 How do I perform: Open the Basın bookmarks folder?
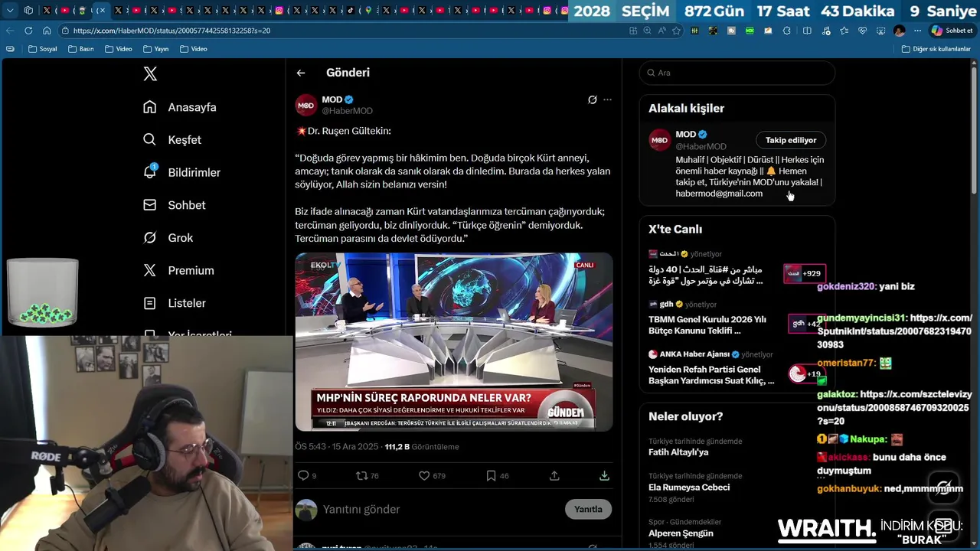(80, 49)
